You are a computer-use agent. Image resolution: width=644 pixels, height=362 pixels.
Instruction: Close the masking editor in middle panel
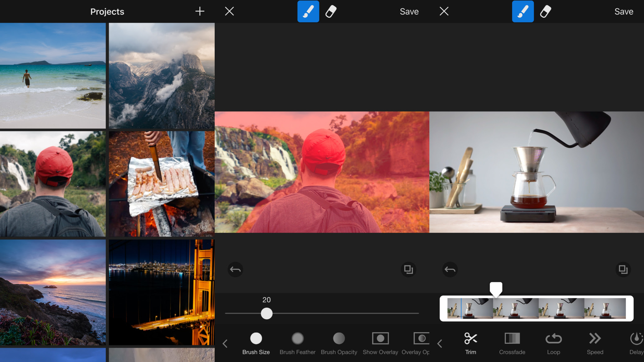(x=229, y=12)
